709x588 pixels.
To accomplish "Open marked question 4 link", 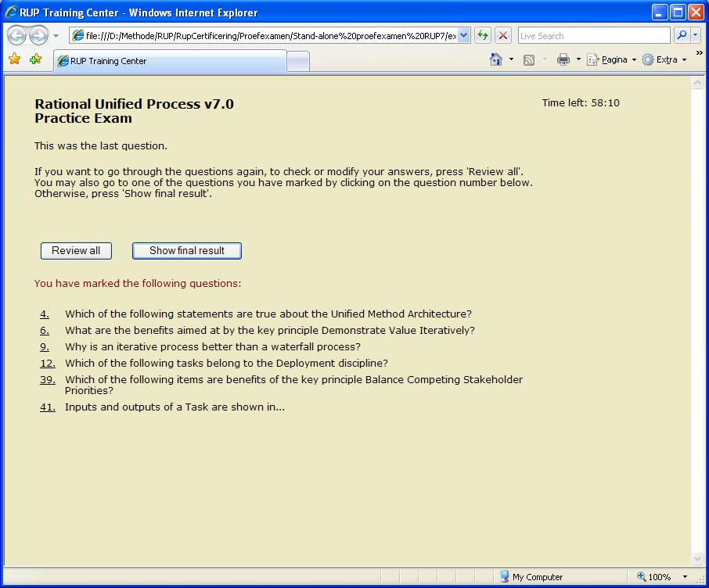I will [45, 314].
